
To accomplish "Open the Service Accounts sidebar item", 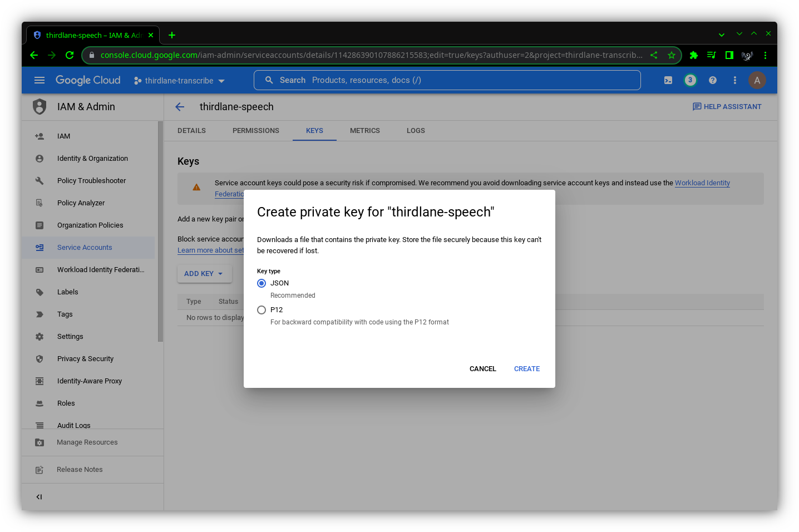I will 88,248.
